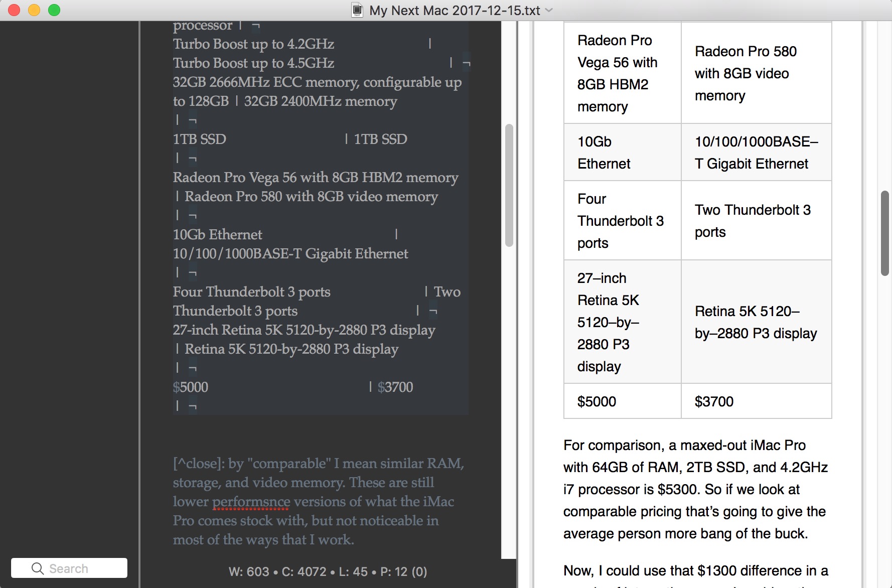Click "For comparison, a maxed-out iMac Pro" paragraph

click(x=695, y=489)
